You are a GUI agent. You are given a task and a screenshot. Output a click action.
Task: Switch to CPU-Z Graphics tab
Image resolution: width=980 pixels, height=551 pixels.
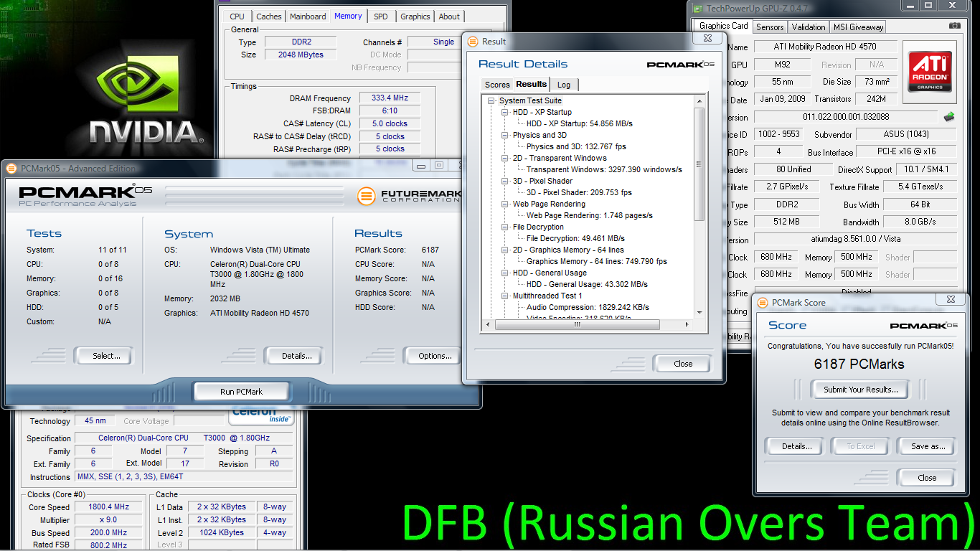pos(415,17)
